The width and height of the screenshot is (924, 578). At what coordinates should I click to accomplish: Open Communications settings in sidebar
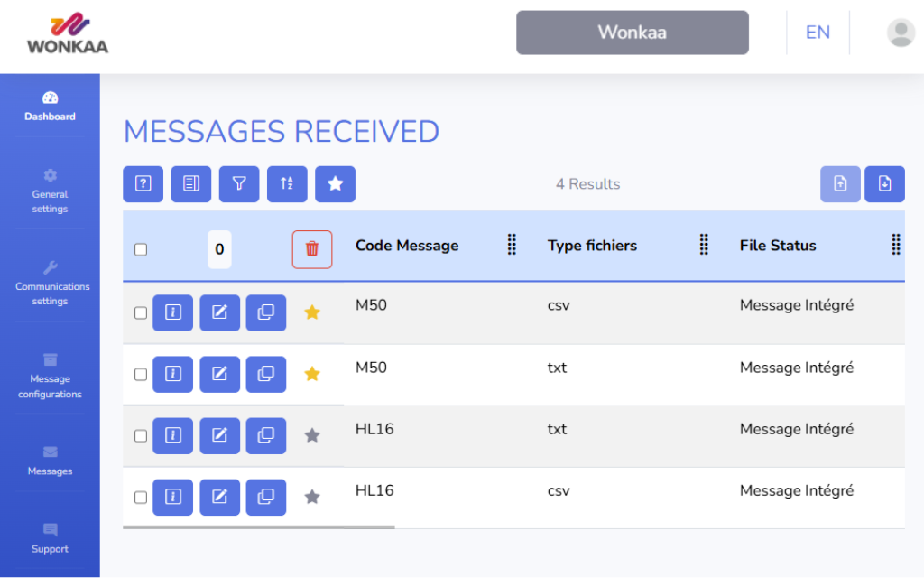pos(52,284)
